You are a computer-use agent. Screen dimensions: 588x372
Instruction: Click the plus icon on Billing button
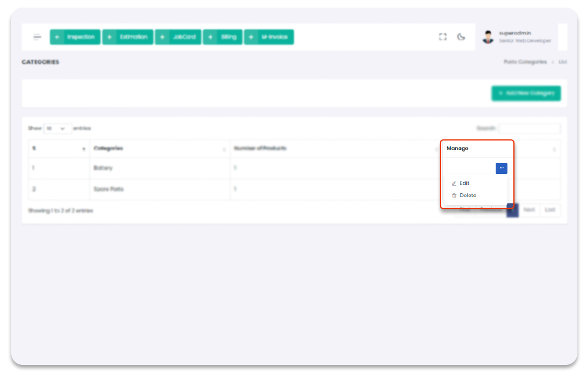pyautogui.click(x=211, y=37)
